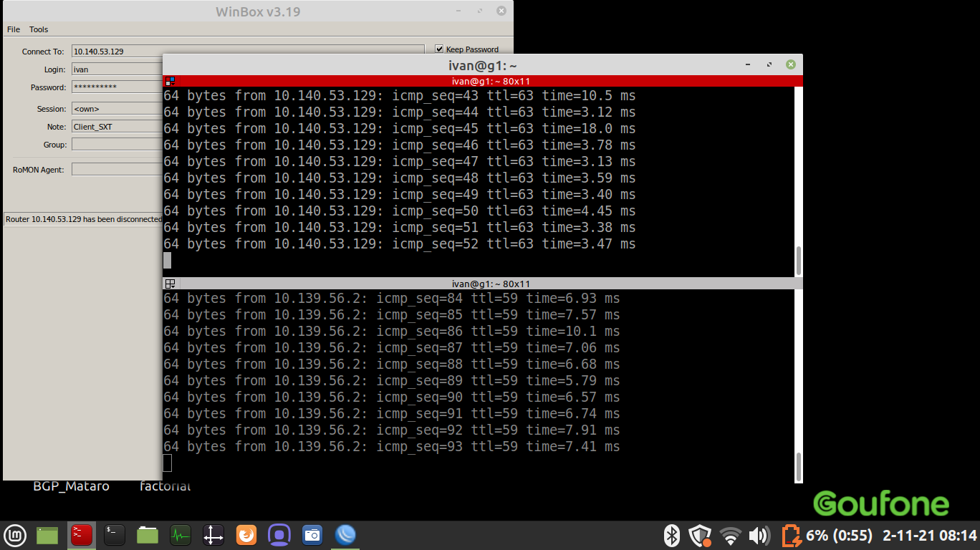Maximize the ivan@g1 terminal window
This screenshot has height=550, width=980.
tap(769, 64)
